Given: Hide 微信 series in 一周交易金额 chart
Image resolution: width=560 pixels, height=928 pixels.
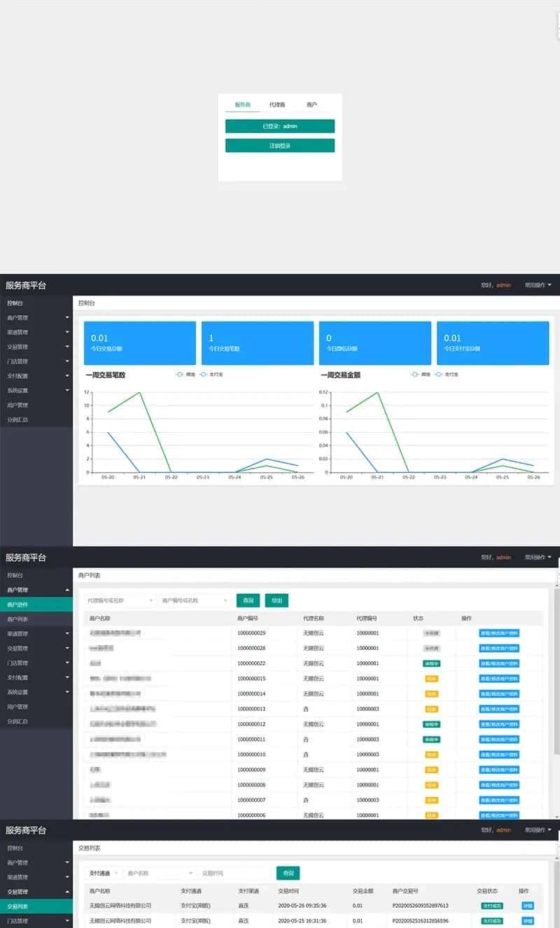Looking at the screenshot, I should tap(421, 375).
